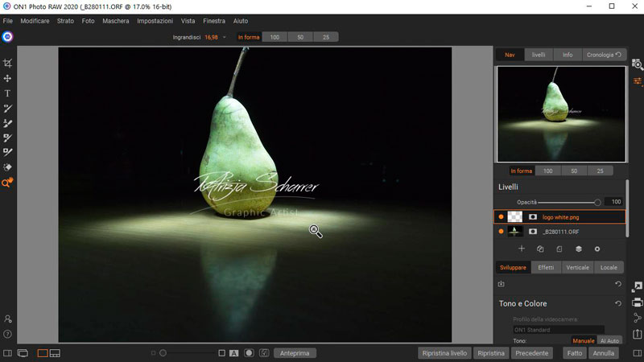Switch to single image view mode
The width and height of the screenshot is (644, 362).
click(x=43, y=353)
